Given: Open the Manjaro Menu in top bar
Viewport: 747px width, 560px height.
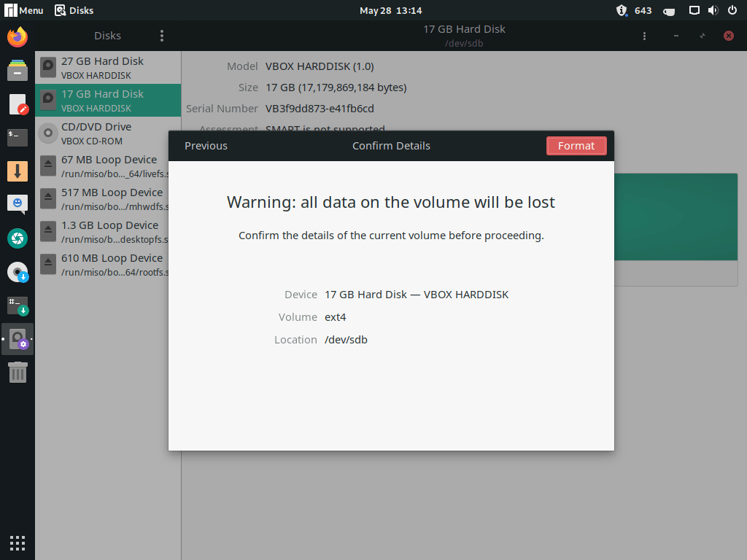Looking at the screenshot, I should [x=24, y=10].
